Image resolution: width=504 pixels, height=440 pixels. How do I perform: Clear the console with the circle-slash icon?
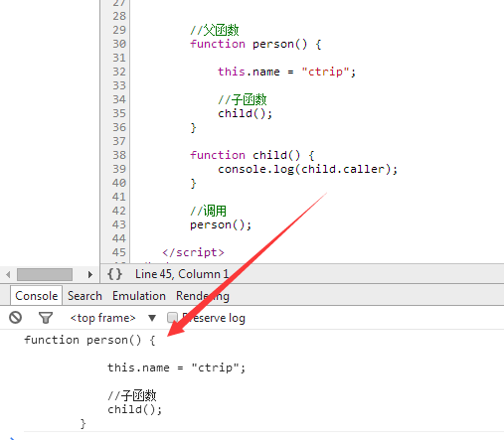point(15,318)
